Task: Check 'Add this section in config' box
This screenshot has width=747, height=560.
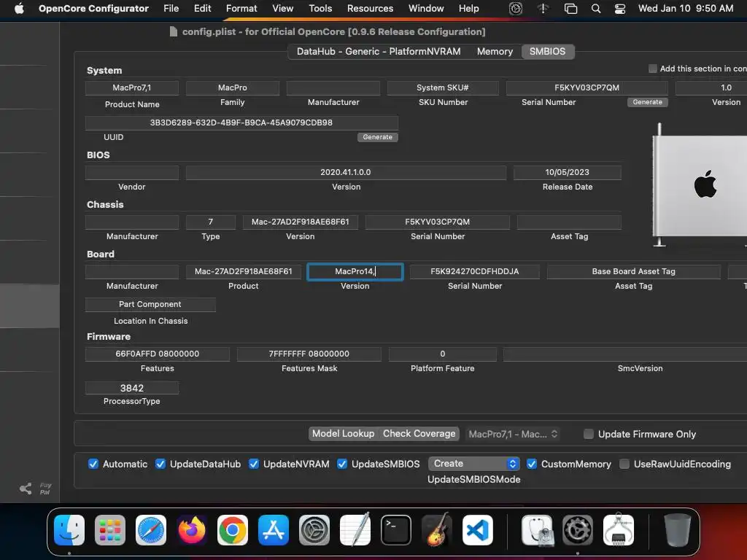Action: tap(653, 69)
